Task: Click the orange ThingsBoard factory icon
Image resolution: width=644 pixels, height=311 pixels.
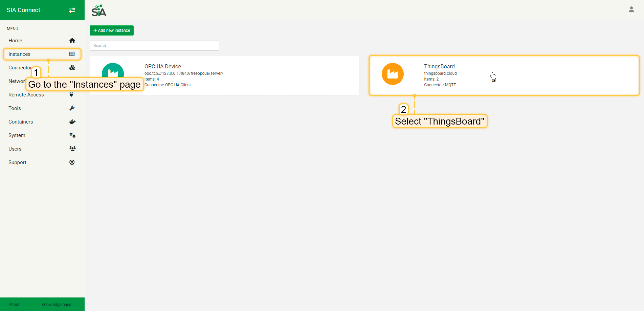Action: tap(393, 74)
